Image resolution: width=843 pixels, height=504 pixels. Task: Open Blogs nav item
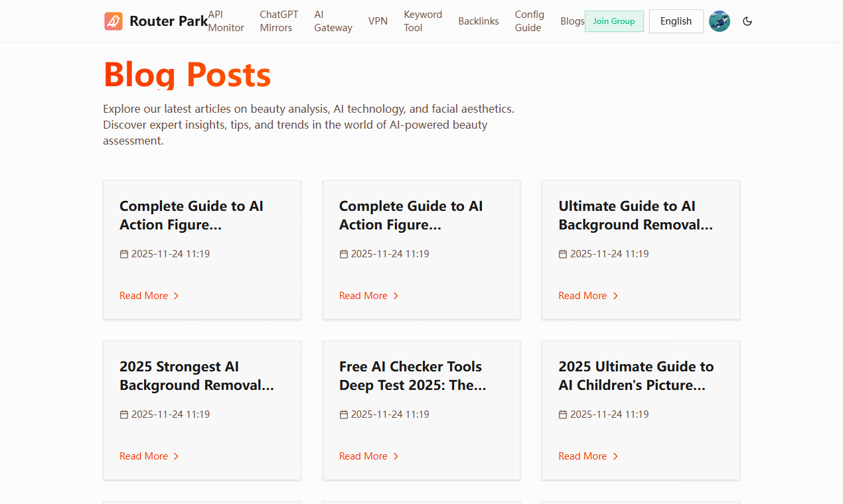[x=572, y=21]
